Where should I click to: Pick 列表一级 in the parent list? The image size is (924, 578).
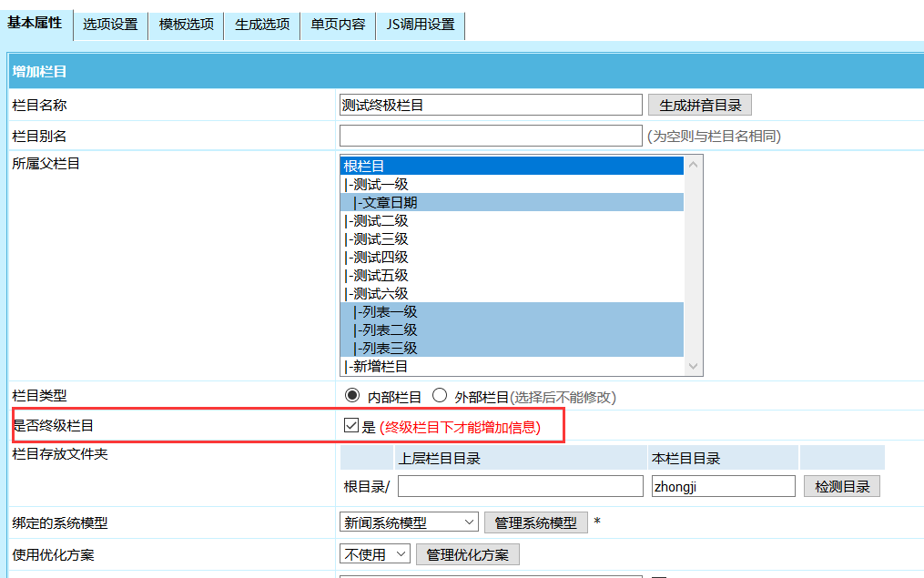click(x=512, y=311)
